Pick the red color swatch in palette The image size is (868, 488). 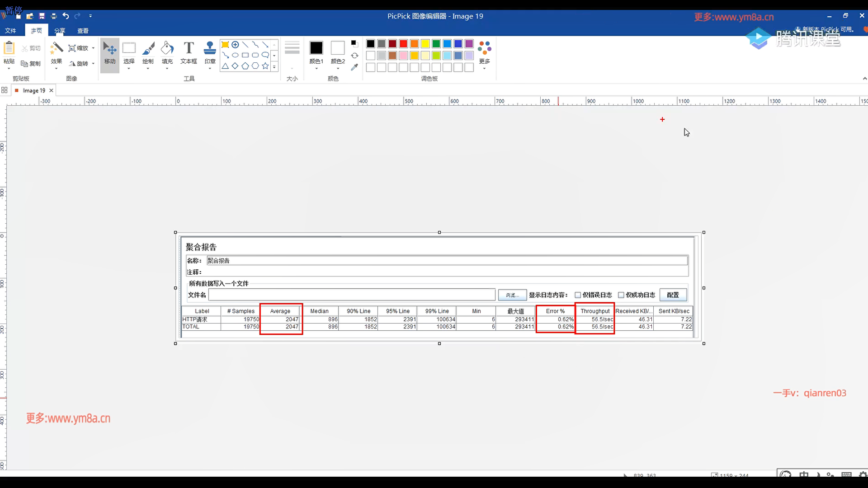403,44
